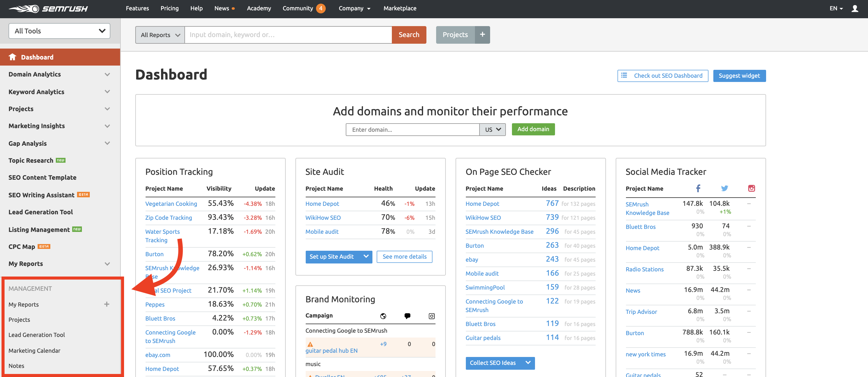Open the EN language dropdown
The height and width of the screenshot is (377, 868).
(836, 8)
